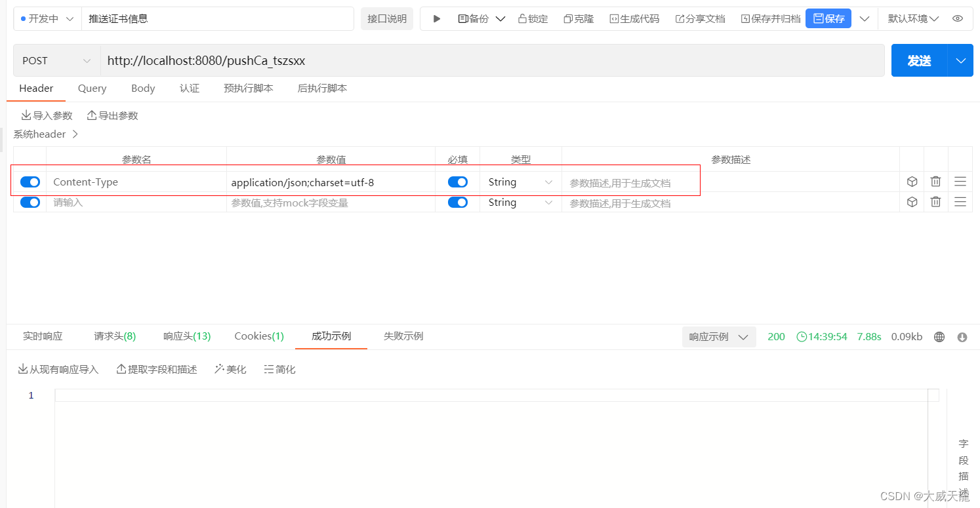This screenshot has height=508, width=980.
Task: Toggle 必填 switch of empty parameter row
Action: tap(458, 203)
